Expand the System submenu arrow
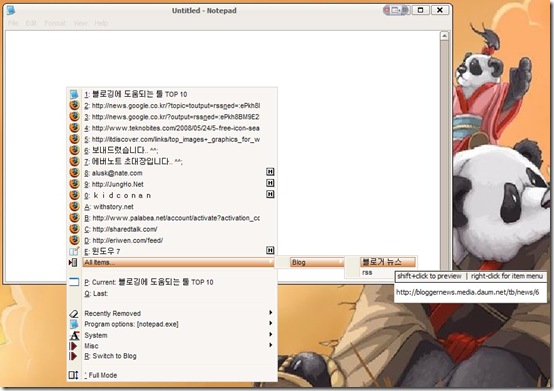554x391 pixels. 270,334
